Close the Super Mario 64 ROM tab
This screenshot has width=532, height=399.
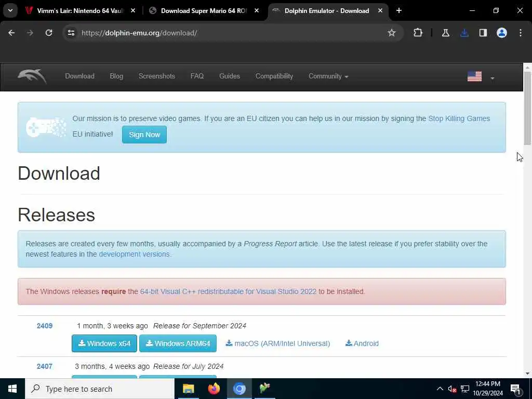[x=257, y=11]
